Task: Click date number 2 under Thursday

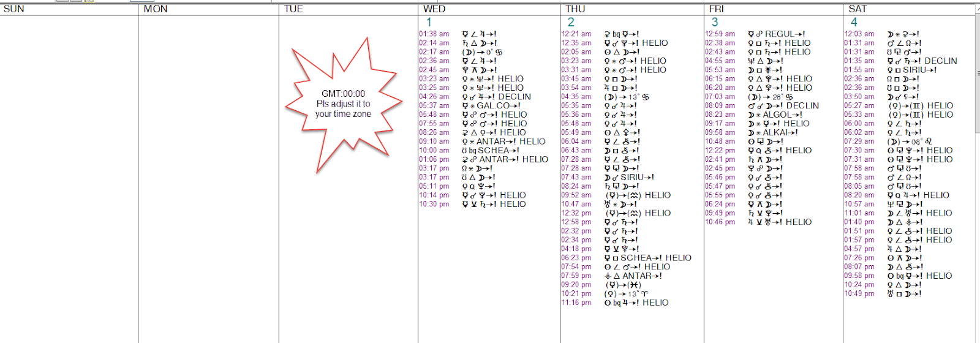Action: coord(571,22)
